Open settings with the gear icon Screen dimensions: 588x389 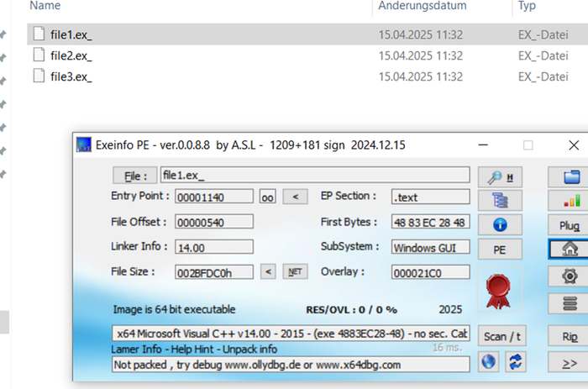click(570, 276)
